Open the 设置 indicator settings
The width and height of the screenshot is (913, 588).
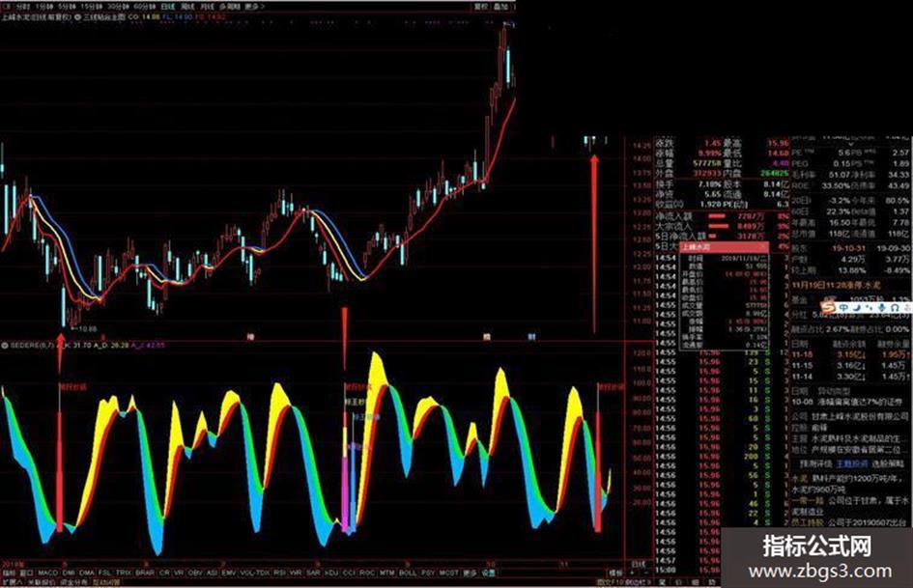click(x=488, y=573)
